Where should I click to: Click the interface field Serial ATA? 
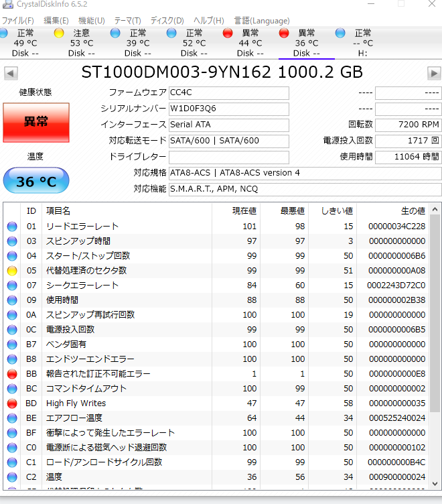coord(229,125)
